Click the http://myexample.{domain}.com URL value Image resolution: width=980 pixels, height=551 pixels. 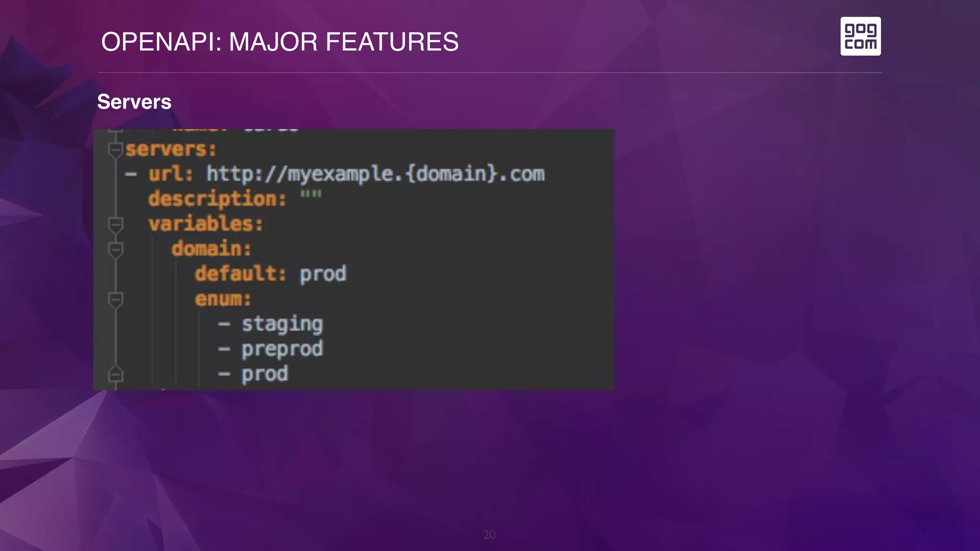(x=376, y=174)
